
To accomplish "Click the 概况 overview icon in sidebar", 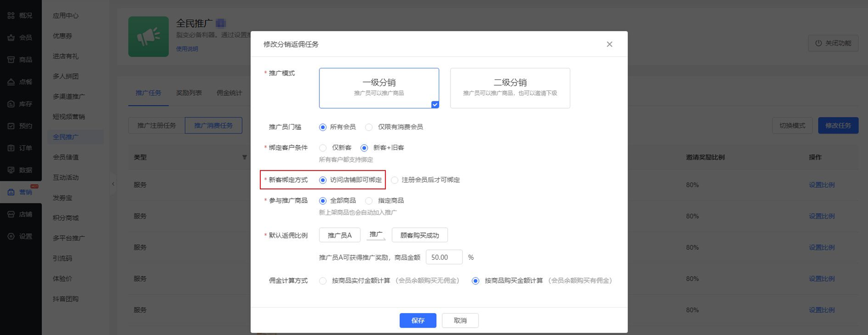I will point(11,16).
